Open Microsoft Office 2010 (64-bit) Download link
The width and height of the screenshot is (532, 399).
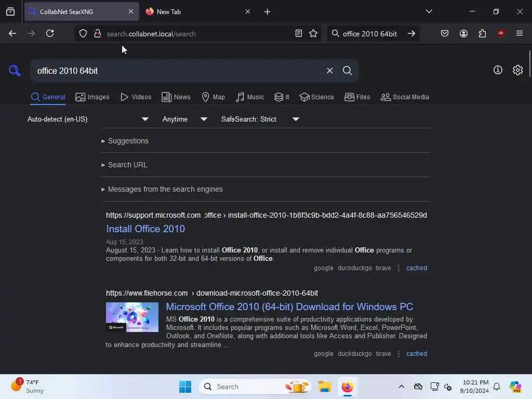pyautogui.click(x=289, y=307)
